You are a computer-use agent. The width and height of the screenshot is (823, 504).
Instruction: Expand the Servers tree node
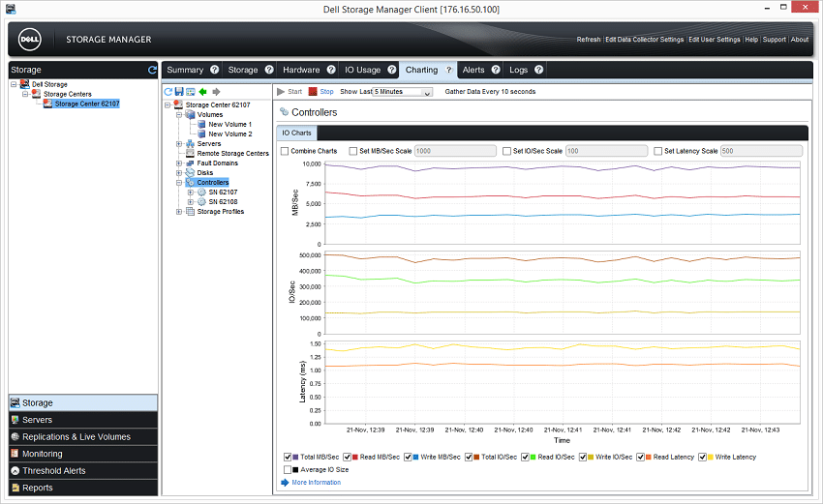pos(179,144)
